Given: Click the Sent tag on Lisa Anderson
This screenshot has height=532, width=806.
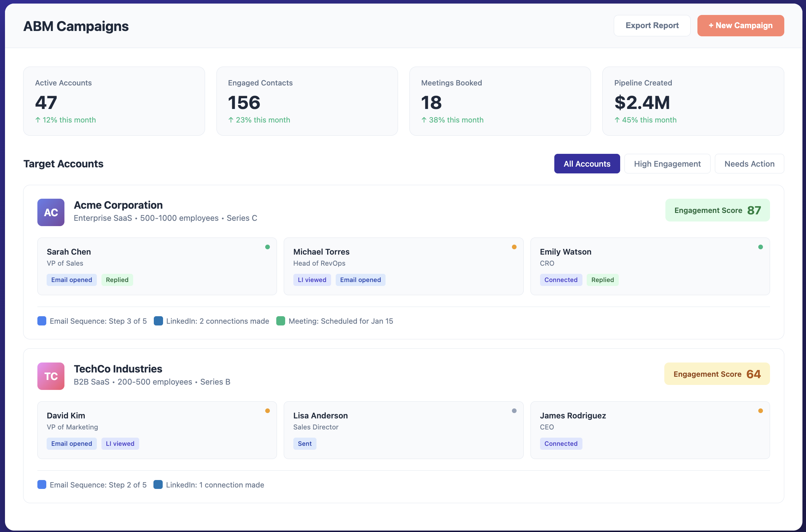Looking at the screenshot, I should (x=305, y=444).
